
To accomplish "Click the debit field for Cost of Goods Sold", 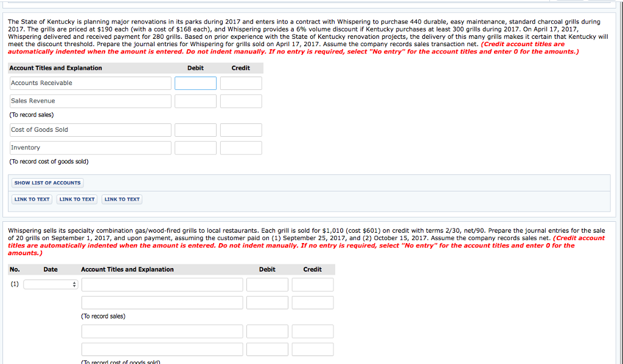I will 195,130.
